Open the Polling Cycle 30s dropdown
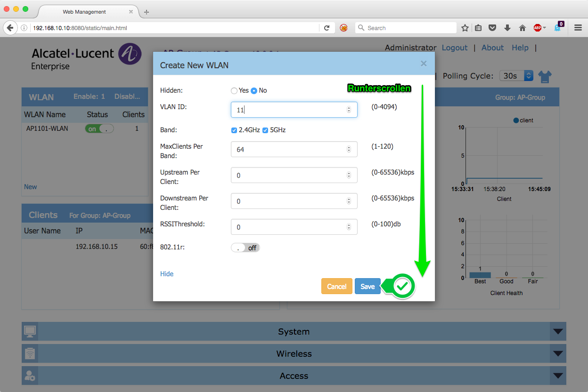This screenshot has height=392, width=588. pyautogui.click(x=516, y=76)
